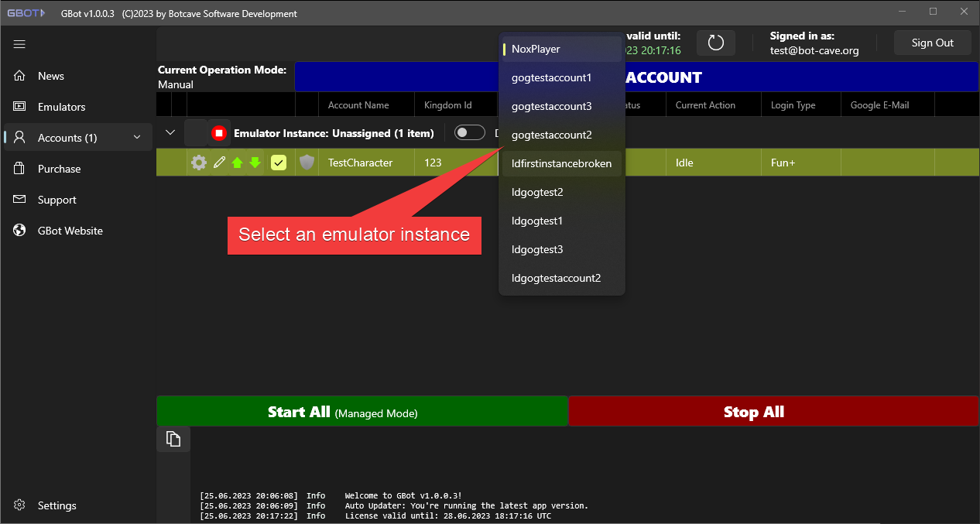980x524 pixels.
Task: Move TestCharacter down with green arrow
Action: (x=255, y=163)
